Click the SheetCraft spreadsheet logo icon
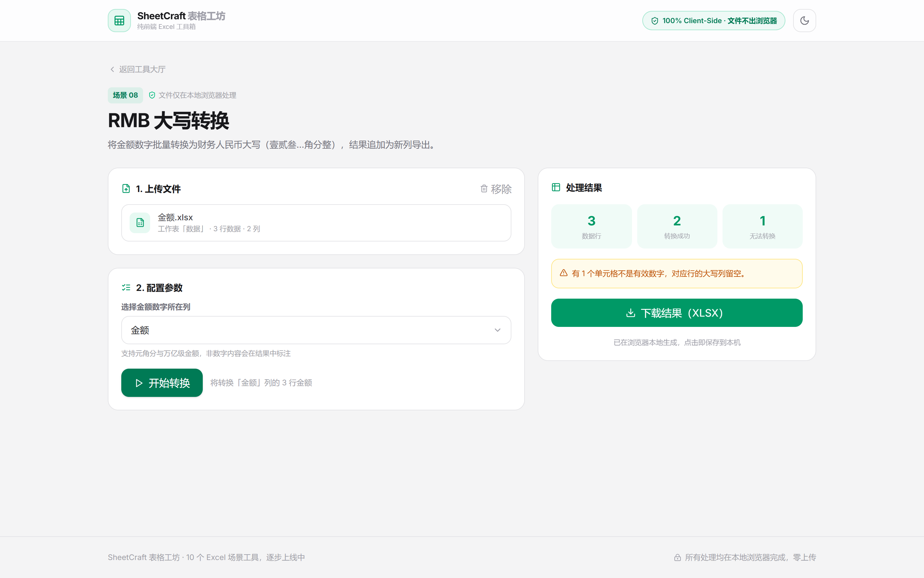This screenshot has height=578, width=924. [x=119, y=21]
